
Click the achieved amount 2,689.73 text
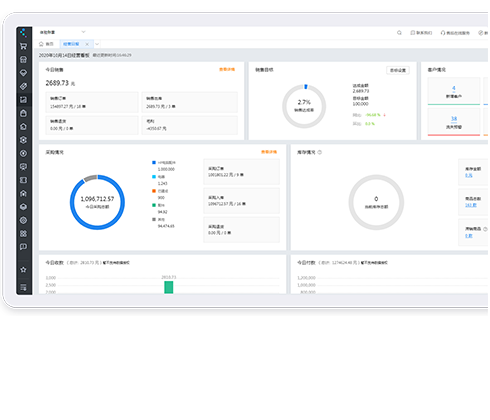[x=361, y=91]
